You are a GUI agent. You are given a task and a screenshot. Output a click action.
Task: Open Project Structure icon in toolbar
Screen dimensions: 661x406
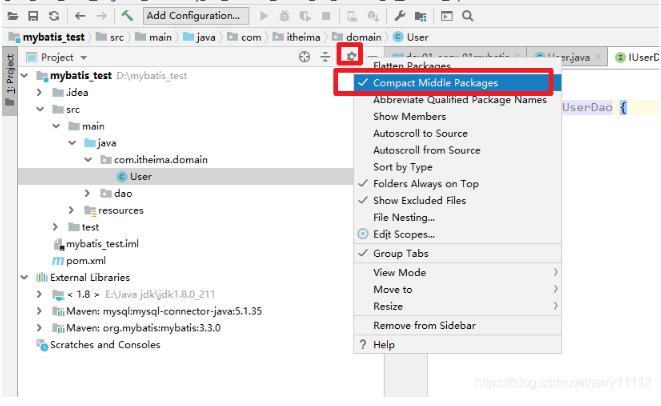[x=420, y=16]
